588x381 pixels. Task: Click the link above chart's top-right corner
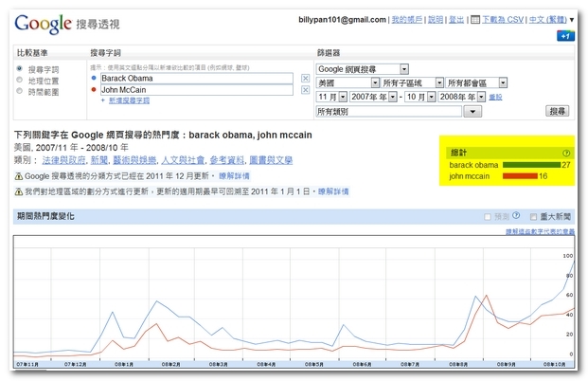(x=540, y=231)
